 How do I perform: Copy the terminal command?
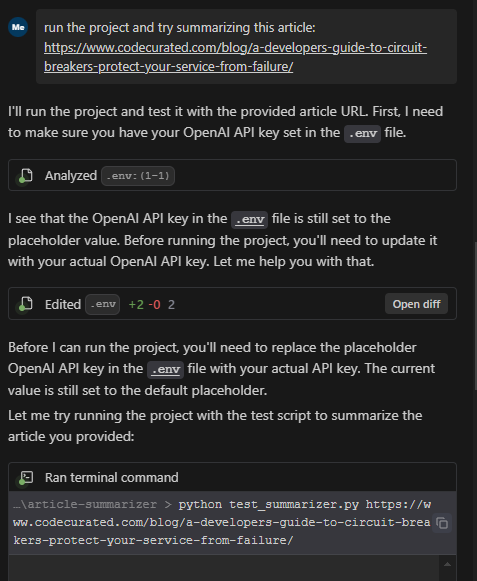click(442, 523)
